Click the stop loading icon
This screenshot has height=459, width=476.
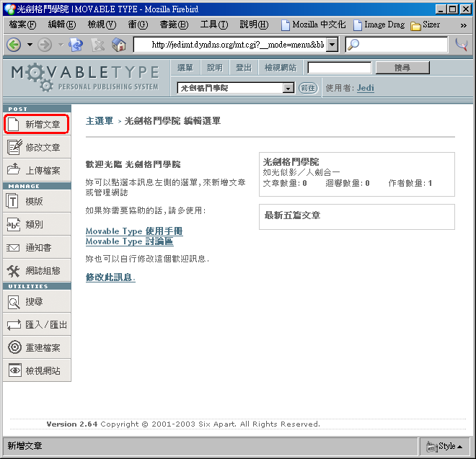coord(98,45)
